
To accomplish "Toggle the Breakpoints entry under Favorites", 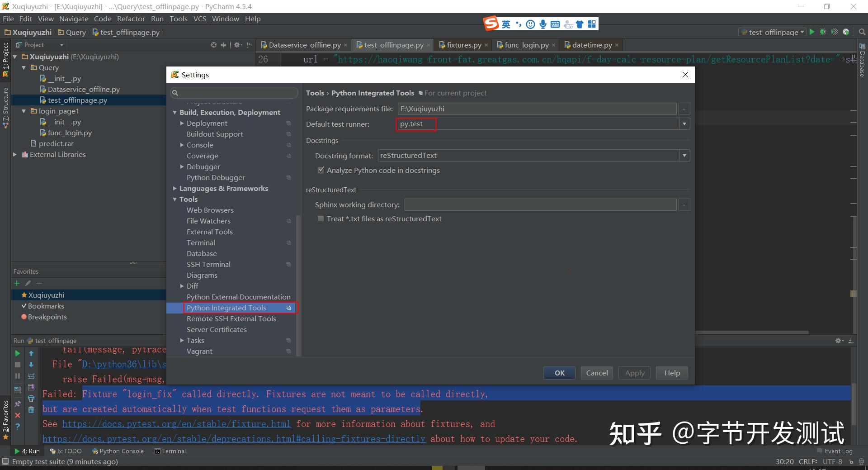I will pos(47,317).
